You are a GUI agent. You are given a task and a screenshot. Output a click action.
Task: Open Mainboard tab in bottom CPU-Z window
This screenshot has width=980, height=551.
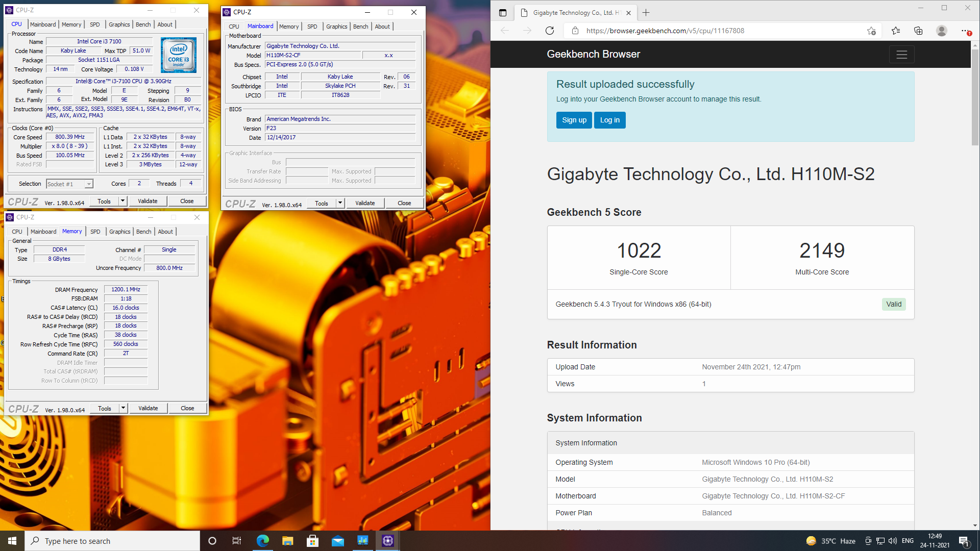click(43, 232)
